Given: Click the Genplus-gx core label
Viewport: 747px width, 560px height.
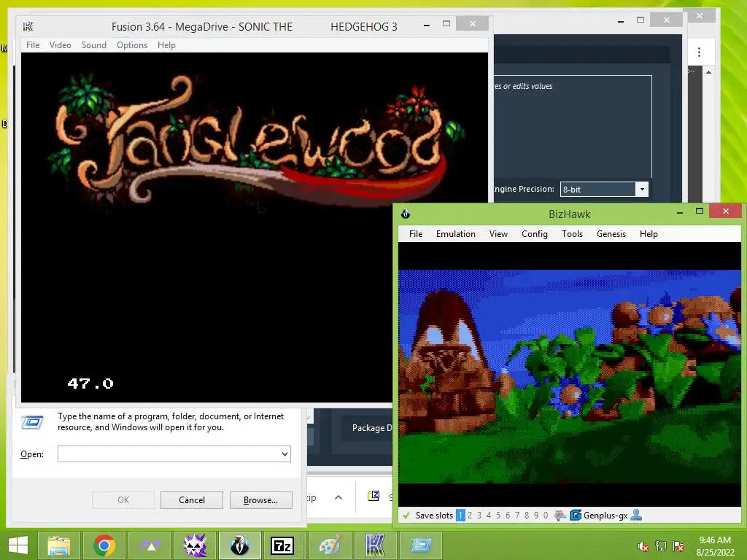Looking at the screenshot, I should point(605,516).
